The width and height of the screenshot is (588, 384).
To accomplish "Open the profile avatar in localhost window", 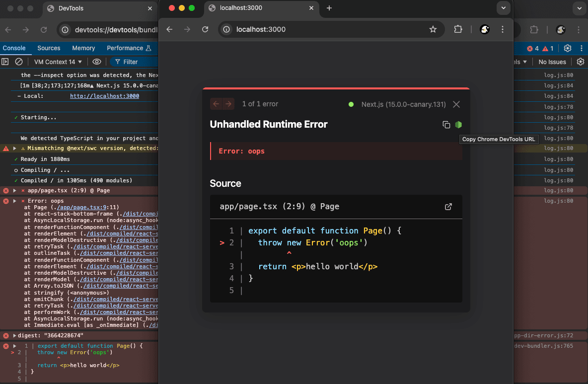I will [x=485, y=29].
